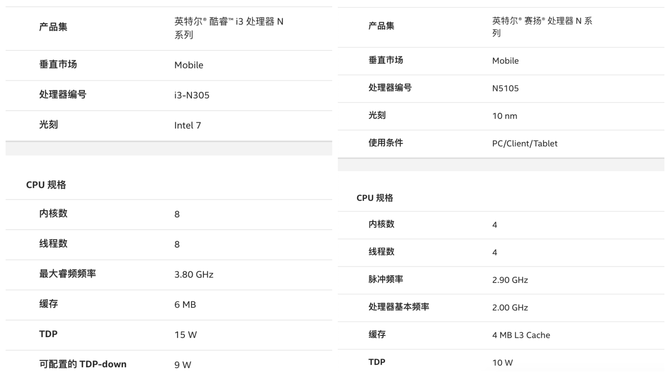670x377 pixels.
Task: Select the right CPU 规格 section heading
Action: (x=375, y=198)
